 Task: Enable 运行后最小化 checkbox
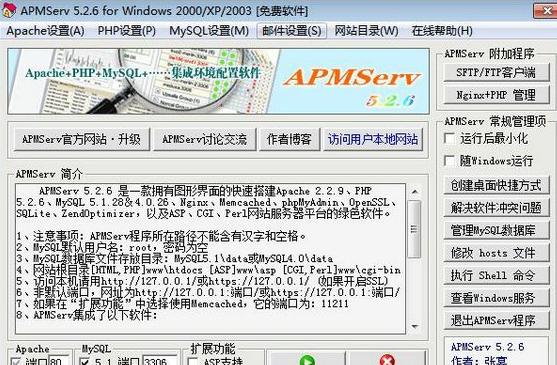(450, 138)
